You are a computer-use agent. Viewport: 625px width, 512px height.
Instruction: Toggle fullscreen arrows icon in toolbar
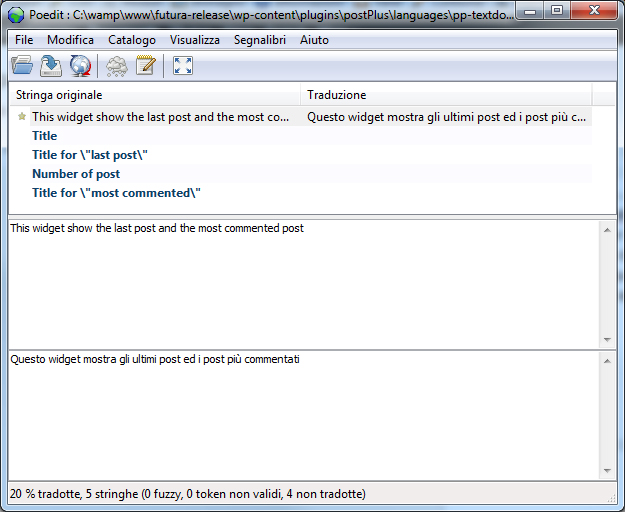[x=183, y=65]
